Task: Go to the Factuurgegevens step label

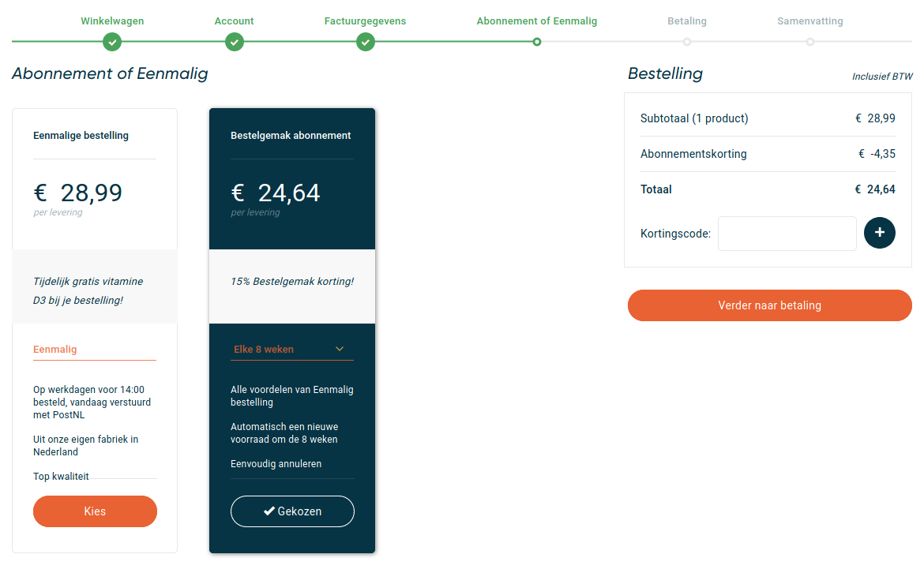Action: tap(366, 21)
